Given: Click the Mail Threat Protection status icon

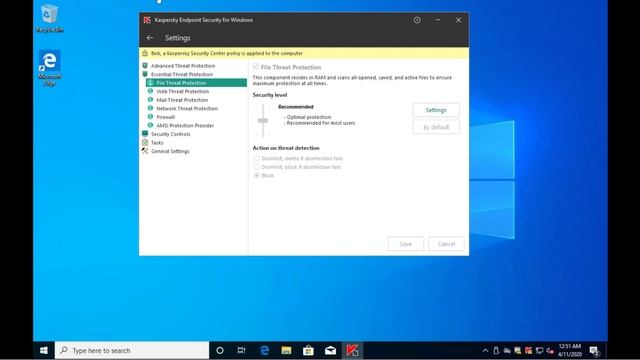Looking at the screenshot, I should (150, 100).
